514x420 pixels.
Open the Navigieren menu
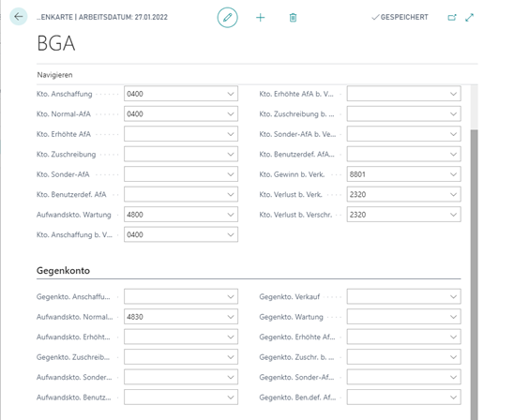[54, 75]
